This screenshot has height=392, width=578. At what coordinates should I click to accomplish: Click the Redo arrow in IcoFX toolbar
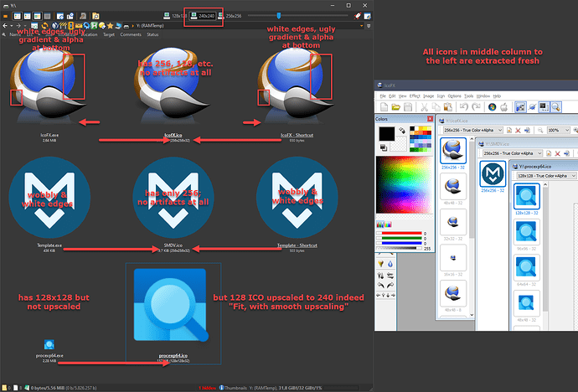[x=476, y=107]
